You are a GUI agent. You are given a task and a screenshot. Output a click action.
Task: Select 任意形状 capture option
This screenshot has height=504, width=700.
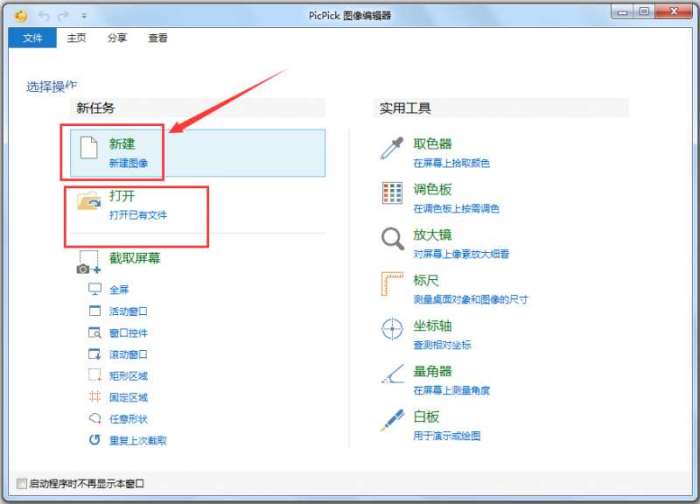[x=128, y=419]
